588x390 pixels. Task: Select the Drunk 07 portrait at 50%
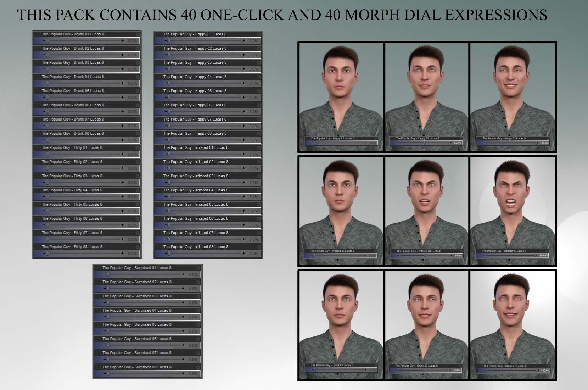(x=427, y=325)
